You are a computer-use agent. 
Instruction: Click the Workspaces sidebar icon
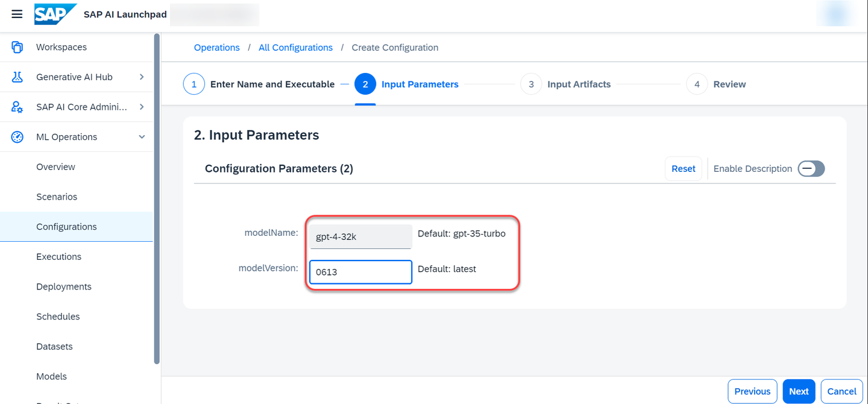[x=17, y=47]
